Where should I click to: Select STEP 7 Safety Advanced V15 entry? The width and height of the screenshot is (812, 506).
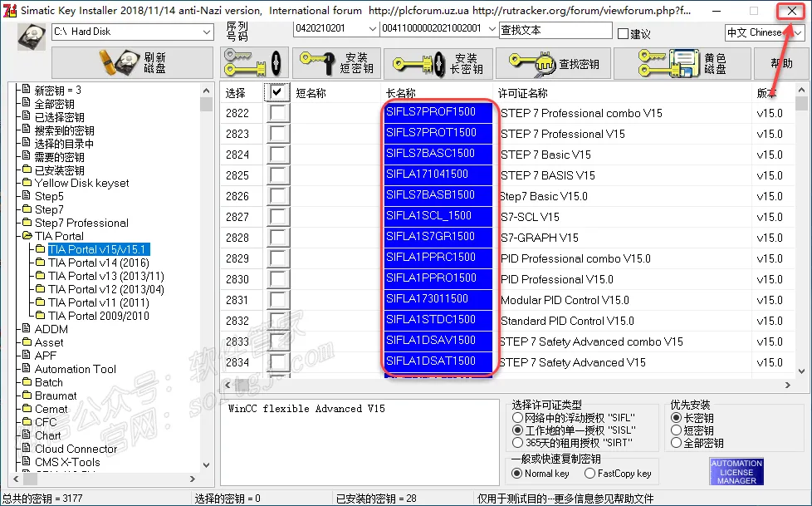pyautogui.click(x=573, y=362)
